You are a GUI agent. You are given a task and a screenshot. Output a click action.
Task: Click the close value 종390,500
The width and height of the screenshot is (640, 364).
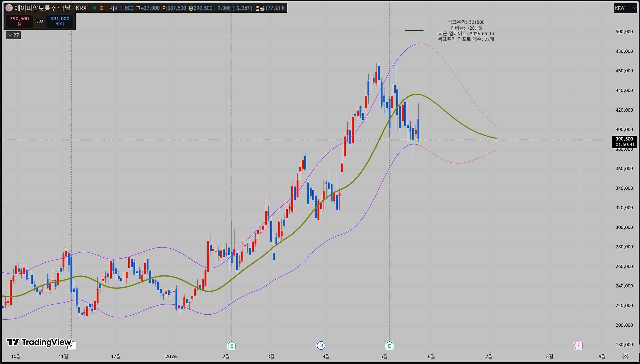[200, 8]
